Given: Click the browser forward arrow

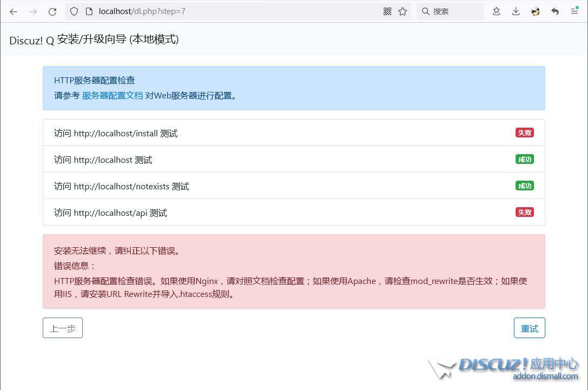Looking at the screenshot, I should (x=33, y=11).
